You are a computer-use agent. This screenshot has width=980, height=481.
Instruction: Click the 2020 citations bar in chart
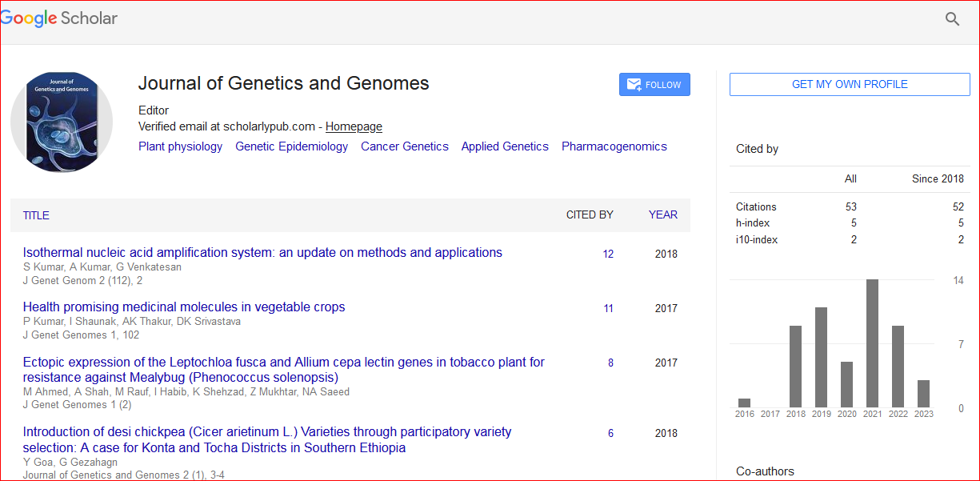pyautogui.click(x=846, y=385)
